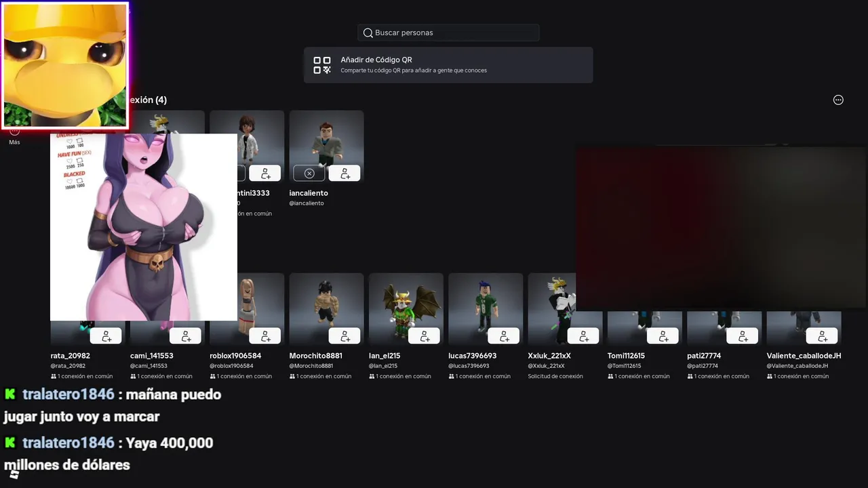
Task: Open the cami_141553 profile name
Action: tap(152, 356)
